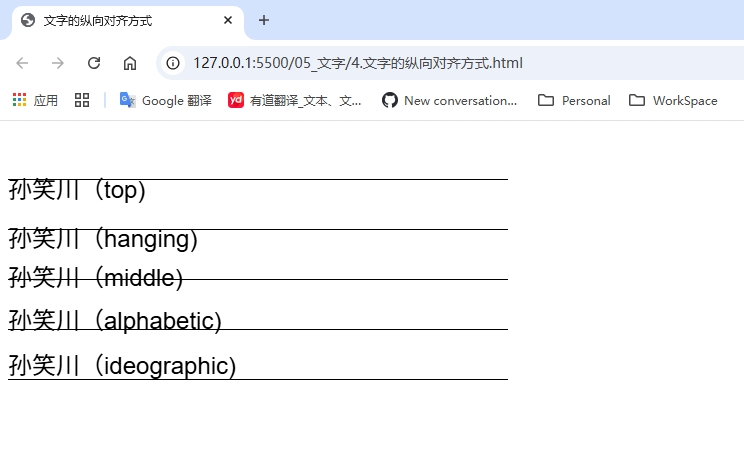Open the apps grid shortcut 应用
This screenshot has height=452, width=744.
point(35,101)
